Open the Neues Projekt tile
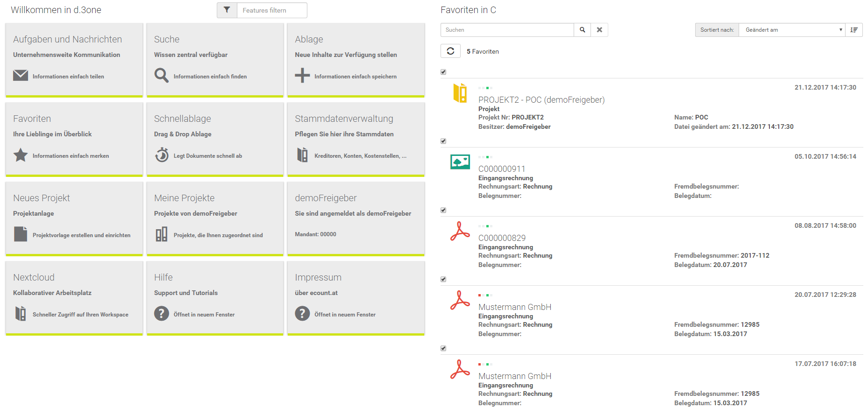The image size is (868, 415). tap(74, 218)
